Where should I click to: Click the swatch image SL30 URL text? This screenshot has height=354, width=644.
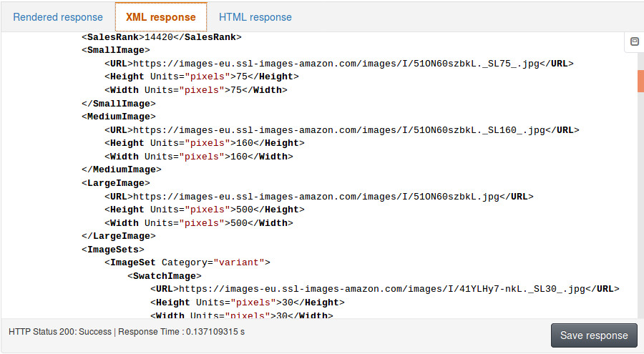(382, 289)
